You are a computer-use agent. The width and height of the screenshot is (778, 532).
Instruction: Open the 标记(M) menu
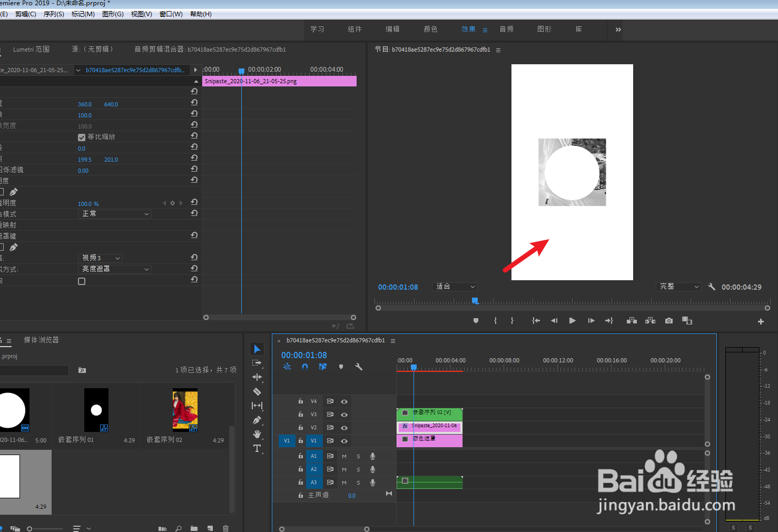(83, 14)
